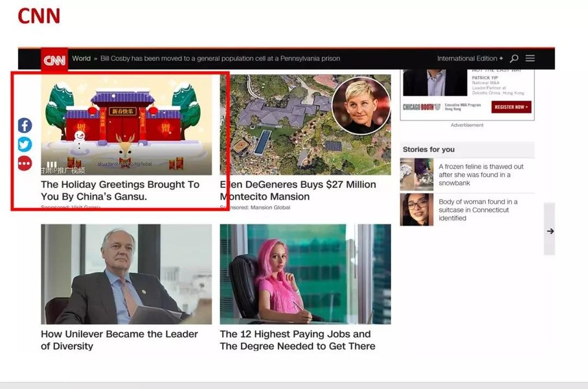Click the Unilever article photo of the man in a suit
The width and height of the screenshot is (588, 389).
pos(126,274)
